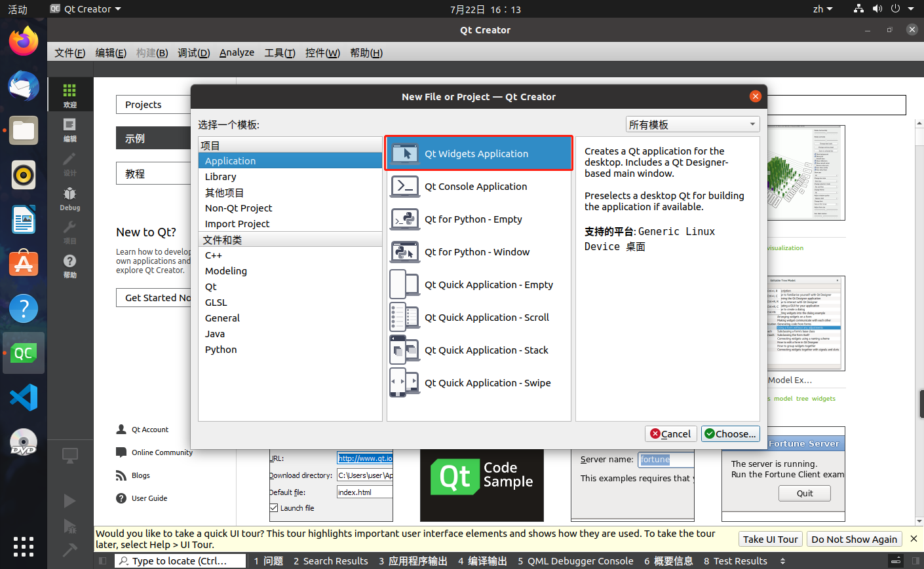The height and width of the screenshot is (569, 924).
Task: Show applications grid in dock
Action: [24, 547]
